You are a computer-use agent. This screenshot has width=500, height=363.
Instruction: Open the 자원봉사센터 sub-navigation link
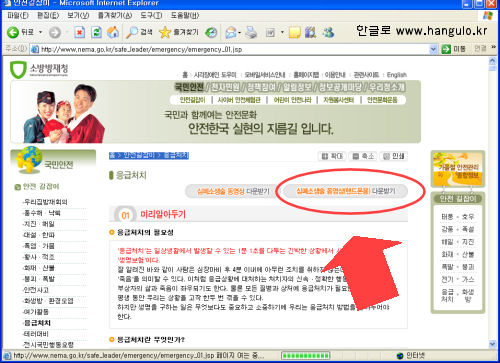point(339,100)
